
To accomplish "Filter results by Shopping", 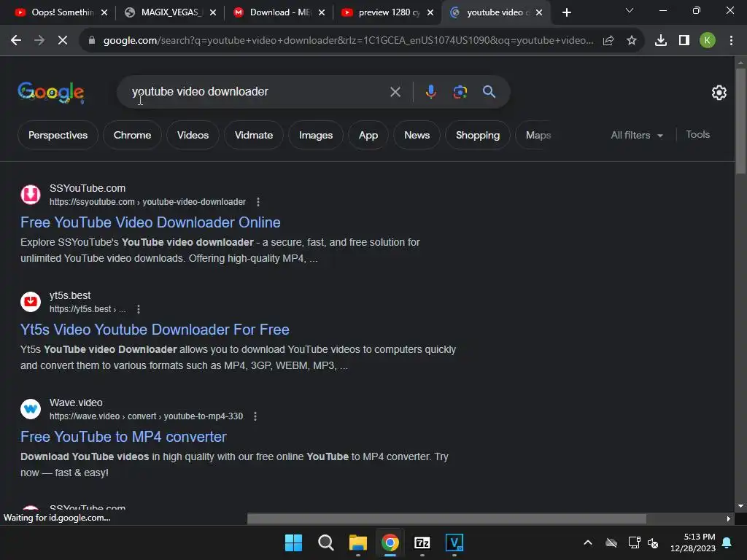I will point(478,135).
